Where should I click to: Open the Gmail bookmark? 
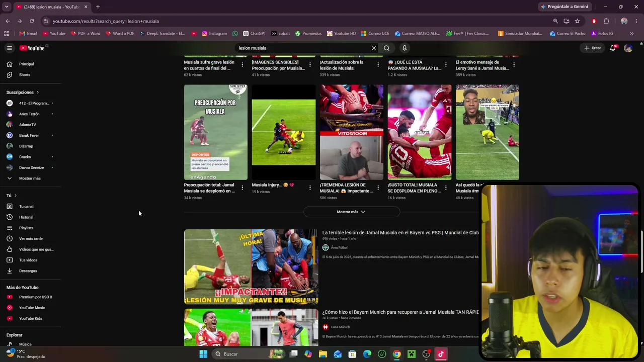pyautogui.click(x=28, y=34)
